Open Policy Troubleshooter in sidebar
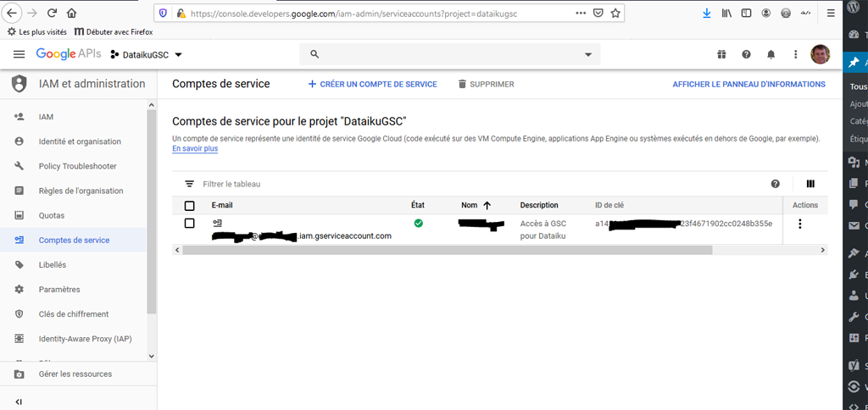 tap(79, 166)
